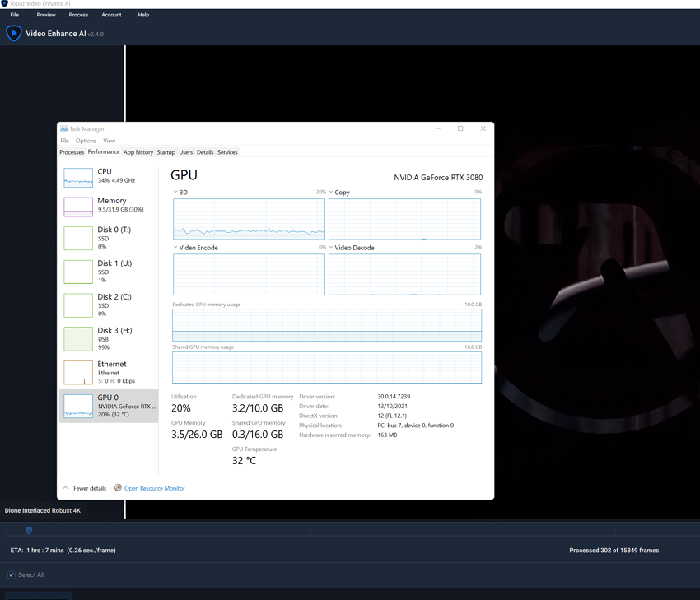This screenshot has width=700, height=600.
Task: Click the Processed 302 of 15849 frames text
Action: click(x=614, y=550)
